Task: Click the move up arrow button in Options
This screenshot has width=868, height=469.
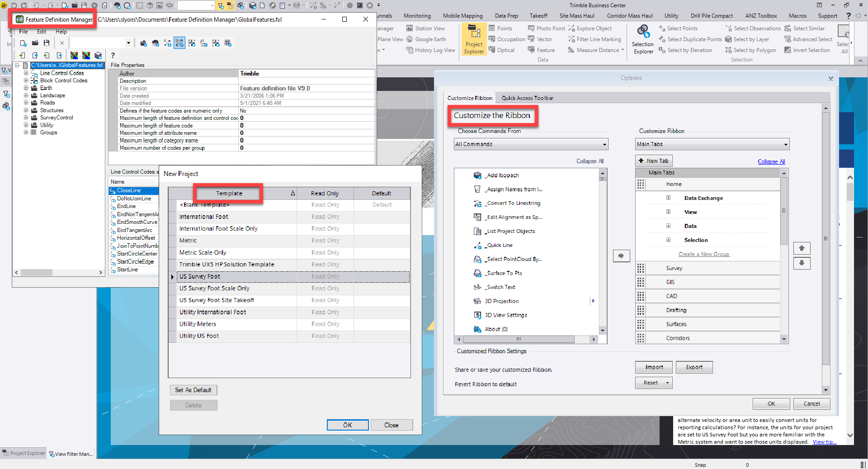Action: (802, 248)
